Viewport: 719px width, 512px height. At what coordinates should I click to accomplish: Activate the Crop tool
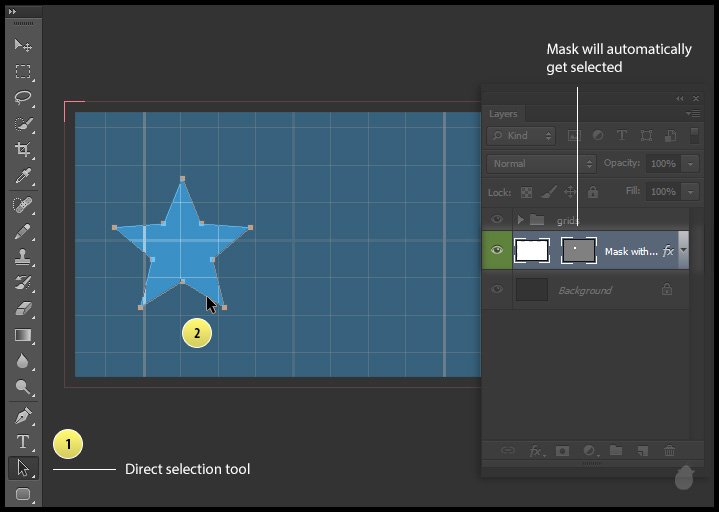click(x=23, y=150)
